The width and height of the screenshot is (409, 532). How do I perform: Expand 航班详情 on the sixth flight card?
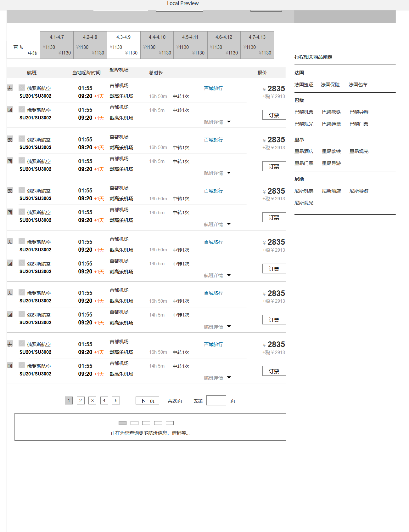pyautogui.click(x=217, y=378)
